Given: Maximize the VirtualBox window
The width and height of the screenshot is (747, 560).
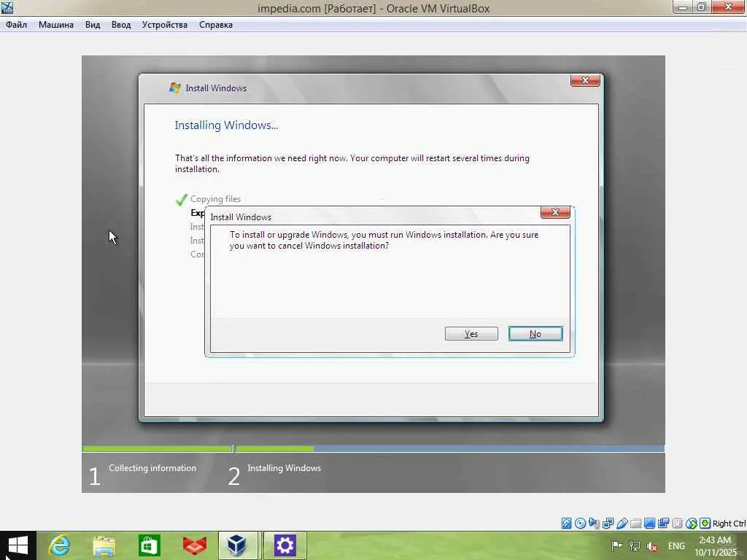Looking at the screenshot, I should (702, 7).
